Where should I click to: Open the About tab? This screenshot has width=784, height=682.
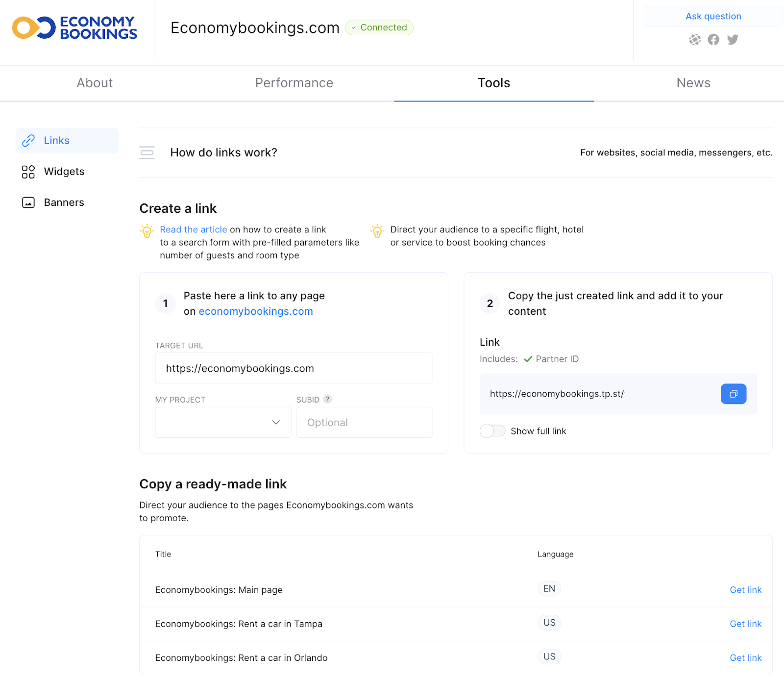[95, 83]
